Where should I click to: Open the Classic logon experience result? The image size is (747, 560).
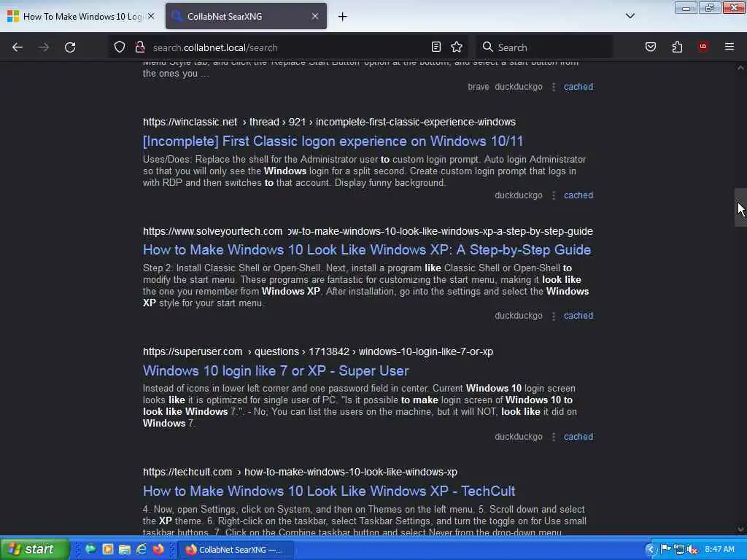[333, 141]
